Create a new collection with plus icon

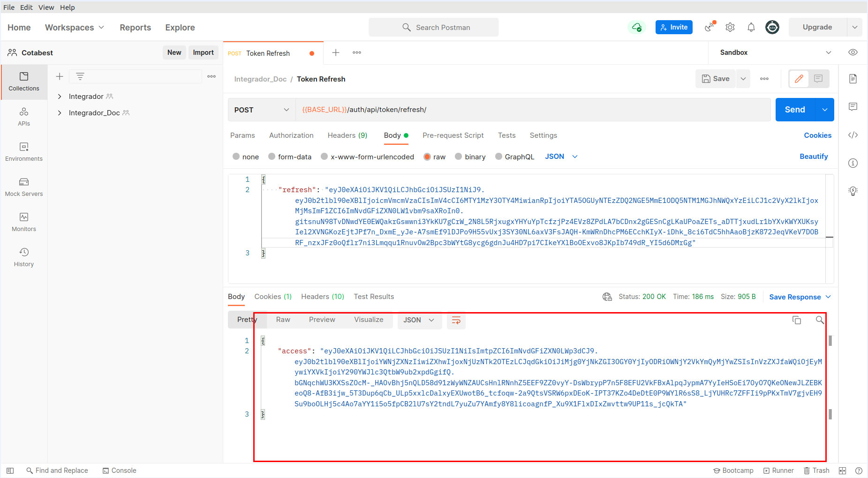point(60,76)
